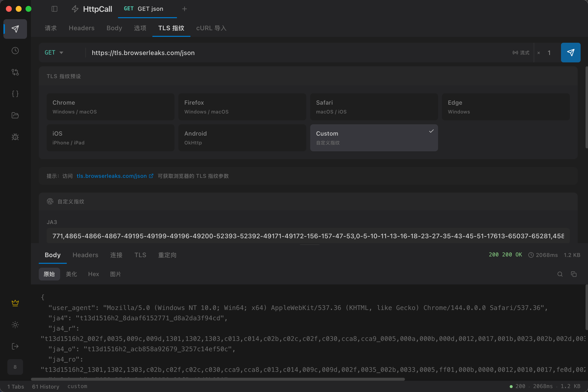Search within the response body
This screenshot has width=588, height=392.
[559, 274]
